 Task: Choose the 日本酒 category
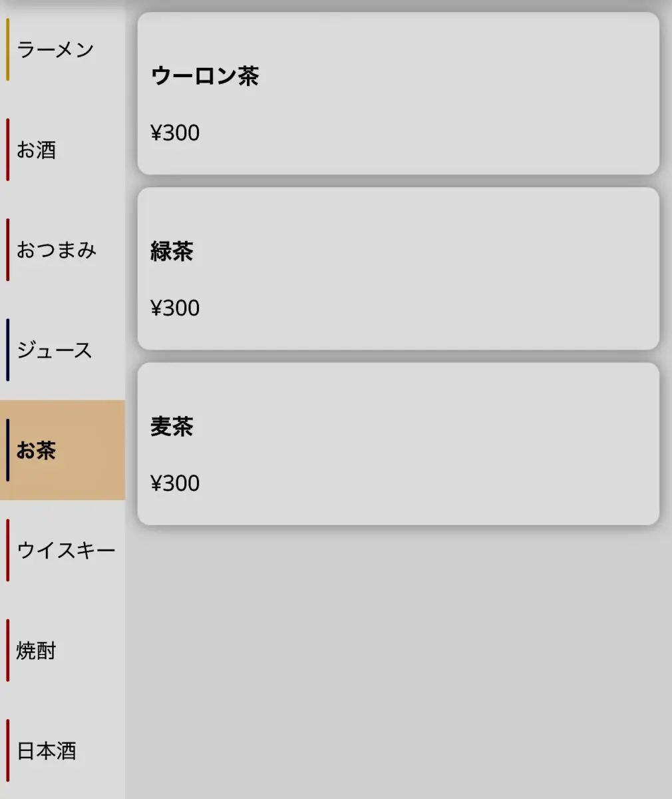(x=63, y=750)
